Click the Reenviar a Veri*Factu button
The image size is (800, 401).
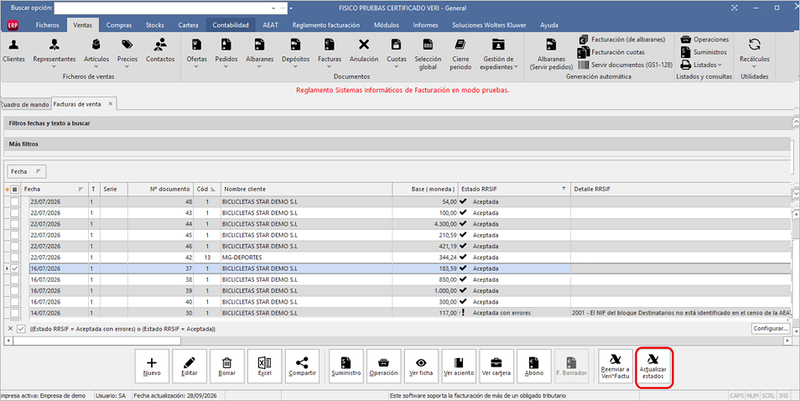(x=615, y=366)
